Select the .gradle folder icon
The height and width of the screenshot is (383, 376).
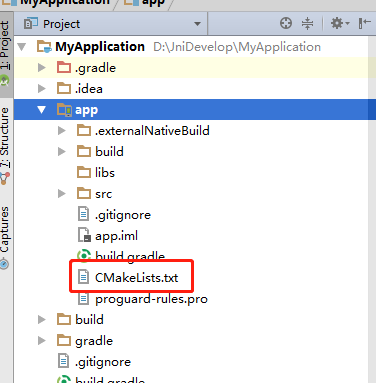pyautogui.click(x=64, y=67)
